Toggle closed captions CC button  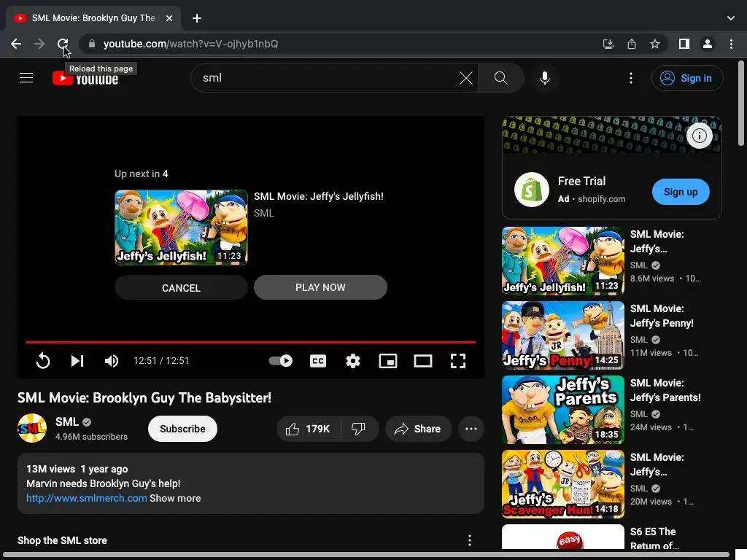coord(318,360)
